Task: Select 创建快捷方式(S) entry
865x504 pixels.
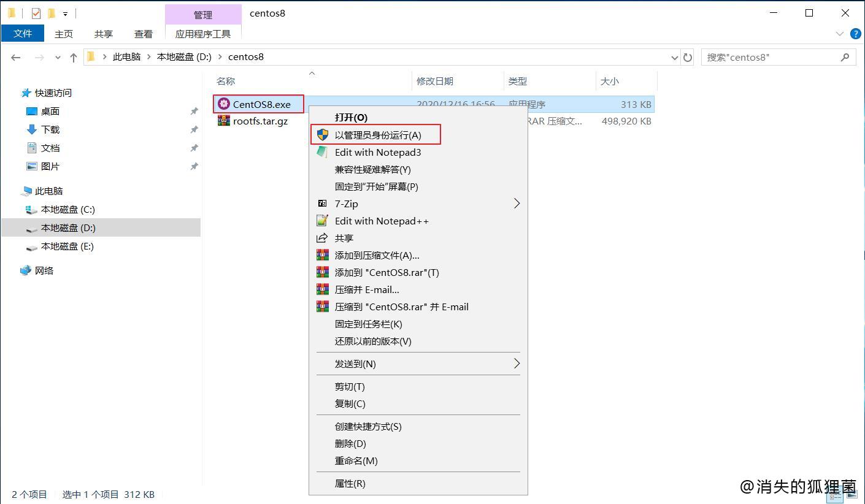Action: (368, 426)
